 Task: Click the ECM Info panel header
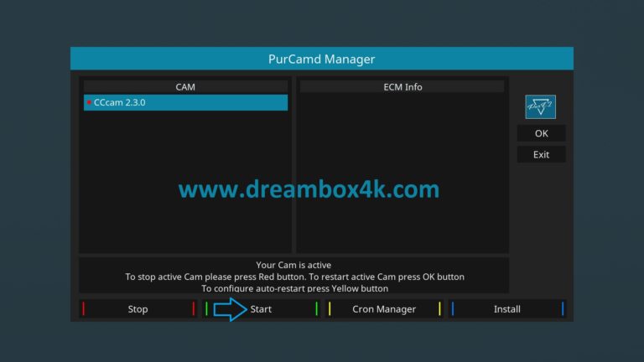point(402,87)
